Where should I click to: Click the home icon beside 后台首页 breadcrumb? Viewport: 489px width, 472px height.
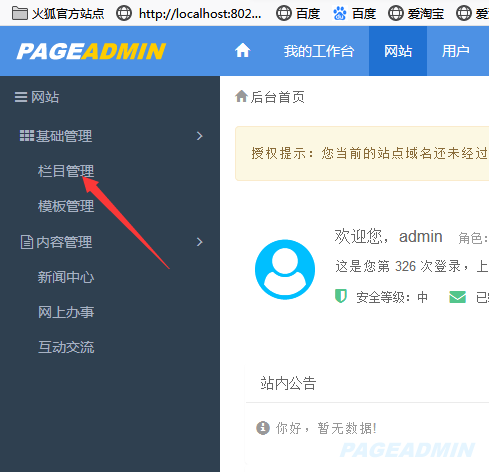(241, 97)
